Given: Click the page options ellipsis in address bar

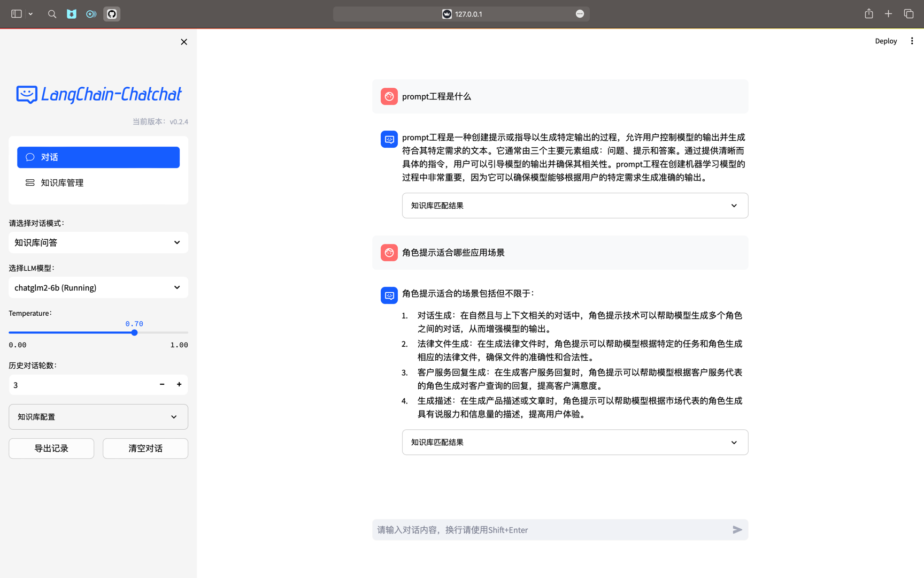Looking at the screenshot, I should 580,14.
